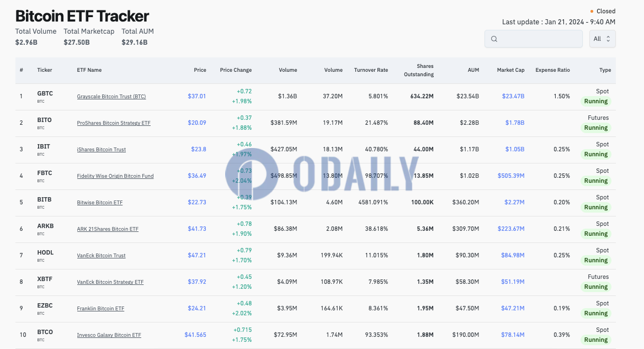
Task: Click the EZBC ticker
Action: point(45,306)
